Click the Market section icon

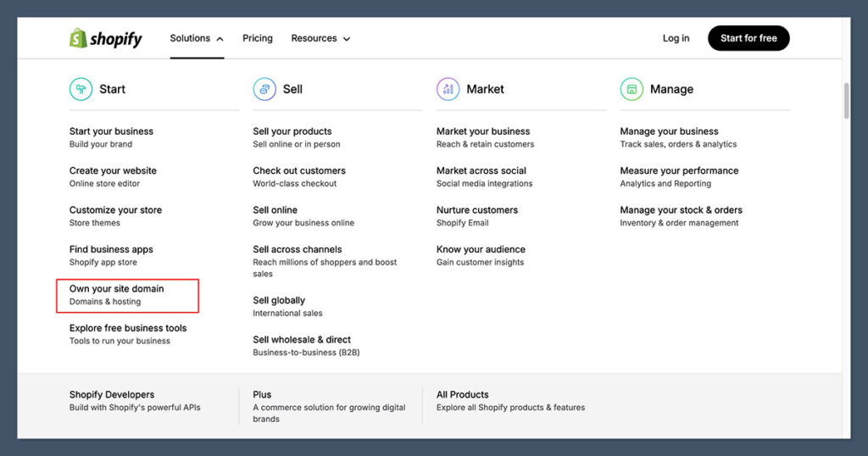448,89
